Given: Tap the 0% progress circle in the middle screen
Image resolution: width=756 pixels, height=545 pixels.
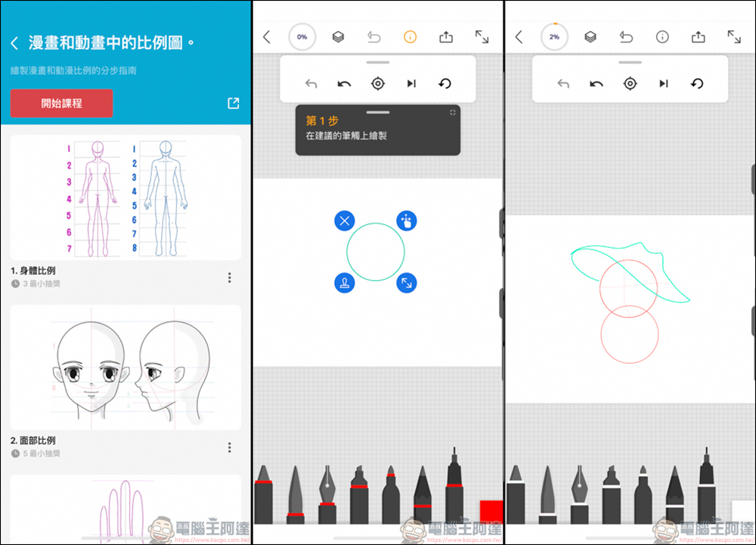Looking at the screenshot, I should (302, 36).
